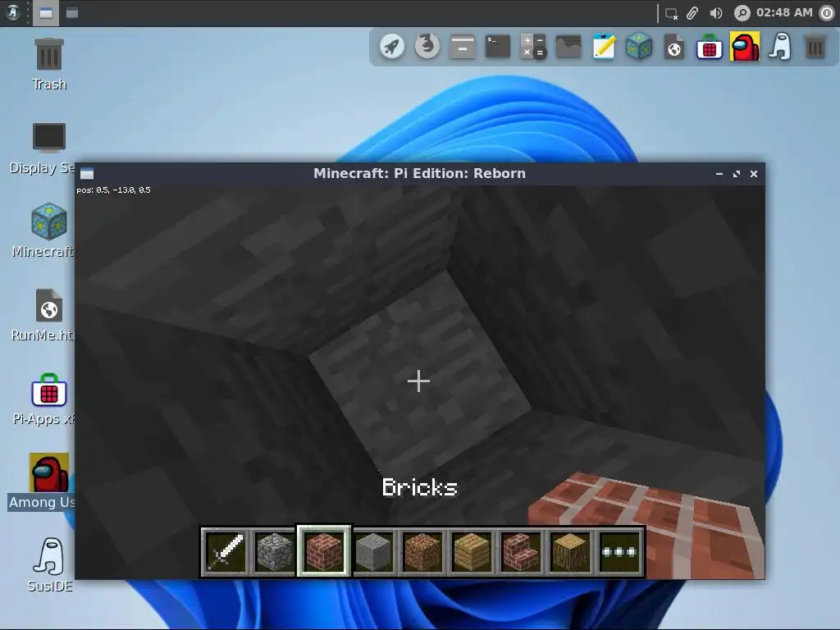This screenshot has height=630, width=840.
Task: Open the top-left application menu icon
Action: (x=13, y=12)
